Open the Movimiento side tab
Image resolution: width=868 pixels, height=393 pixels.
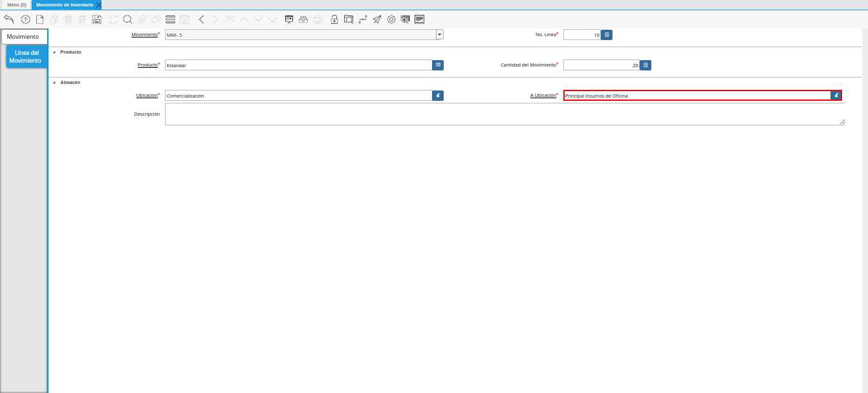pos(23,37)
